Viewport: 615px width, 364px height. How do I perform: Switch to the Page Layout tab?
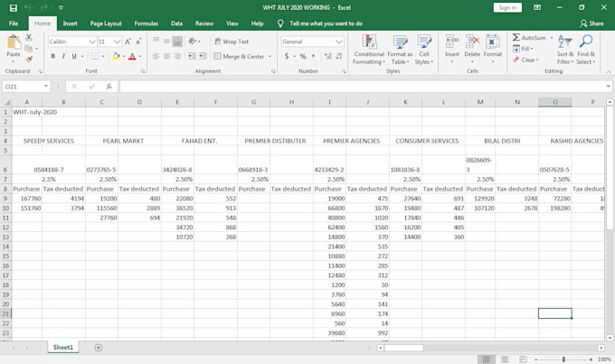coord(106,23)
